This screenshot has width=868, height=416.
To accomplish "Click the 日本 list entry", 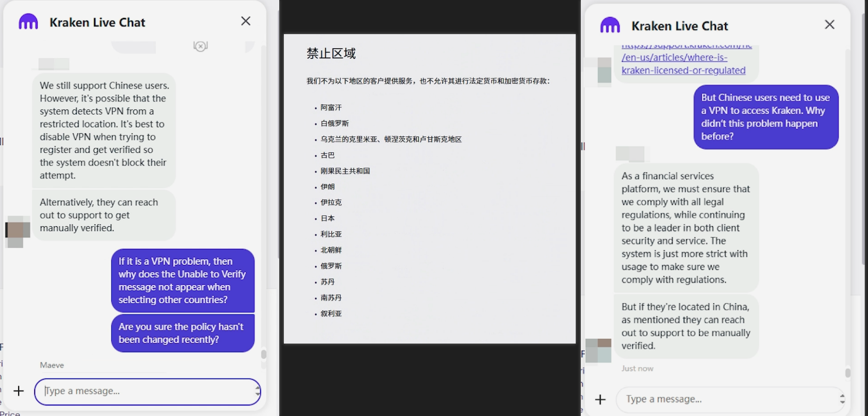I will click(327, 218).
